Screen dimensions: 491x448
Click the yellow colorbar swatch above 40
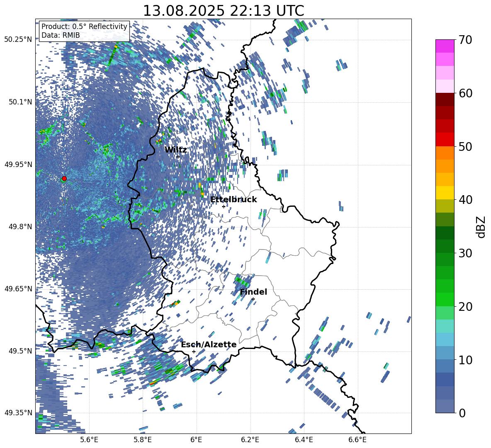tap(445, 192)
